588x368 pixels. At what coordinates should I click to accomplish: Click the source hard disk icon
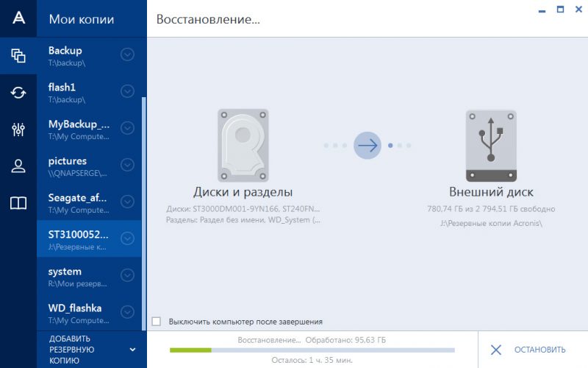tap(243, 145)
